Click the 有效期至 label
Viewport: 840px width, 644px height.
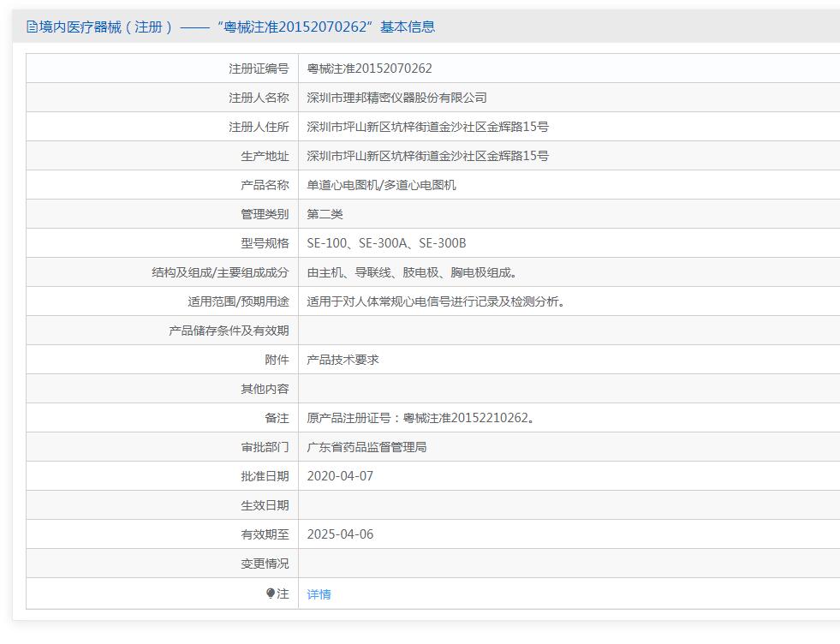tap(265, 534)
